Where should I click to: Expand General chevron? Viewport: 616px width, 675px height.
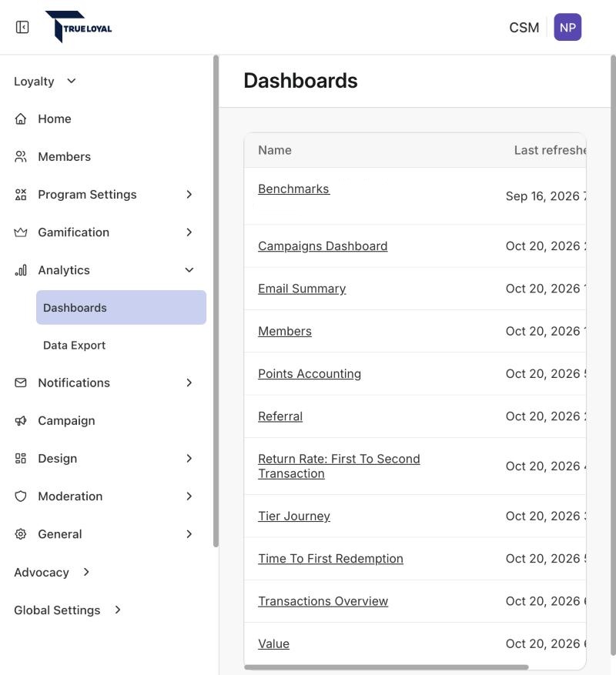[189, 534]
